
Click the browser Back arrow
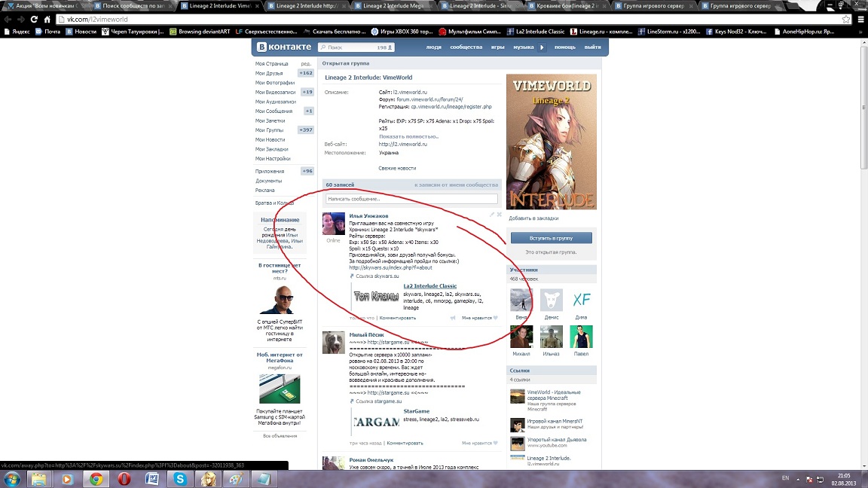point(8,20)
